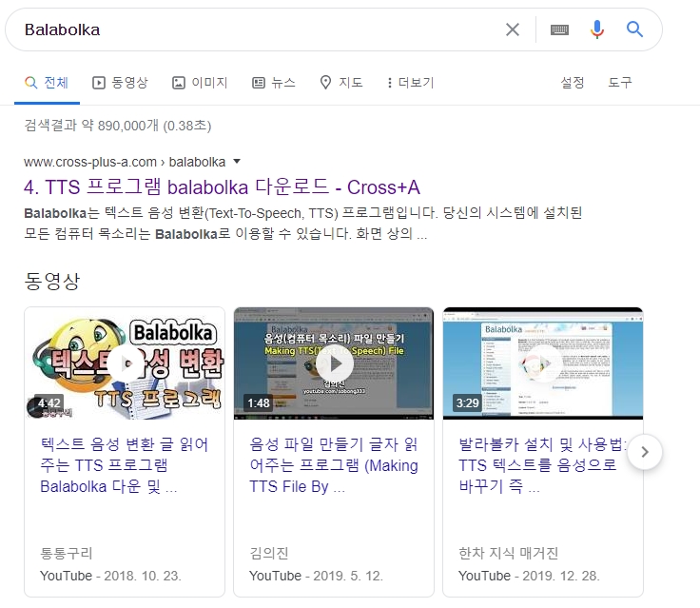Viewport: 700px width, 608px height.
Task: Click channel name 통통구리
Action: tap(66, 553)
